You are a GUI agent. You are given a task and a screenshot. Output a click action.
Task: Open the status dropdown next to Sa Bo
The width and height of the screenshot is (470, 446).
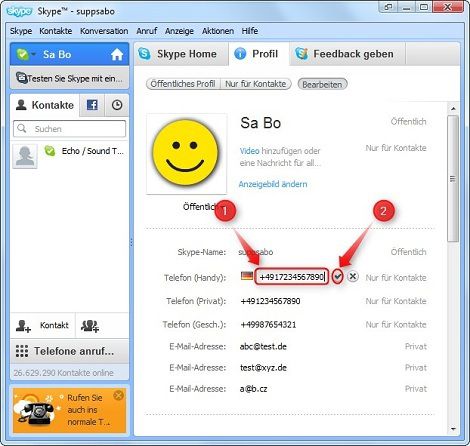pyautogui.click(x=33, y=54)
